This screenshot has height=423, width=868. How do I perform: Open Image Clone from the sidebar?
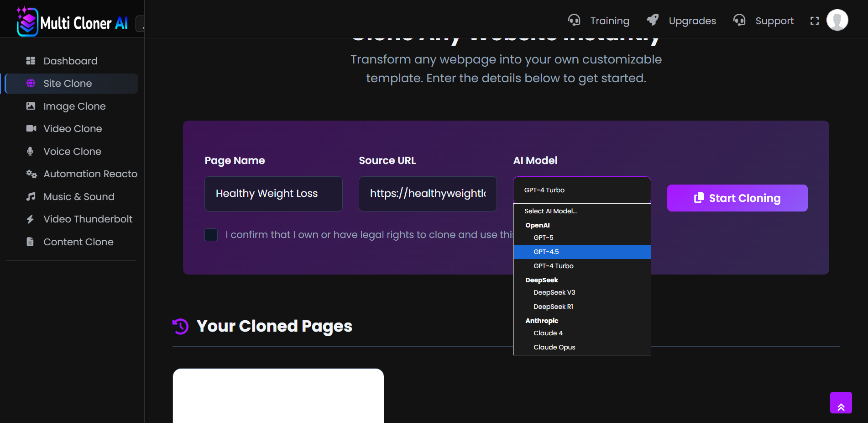[74, 106]
